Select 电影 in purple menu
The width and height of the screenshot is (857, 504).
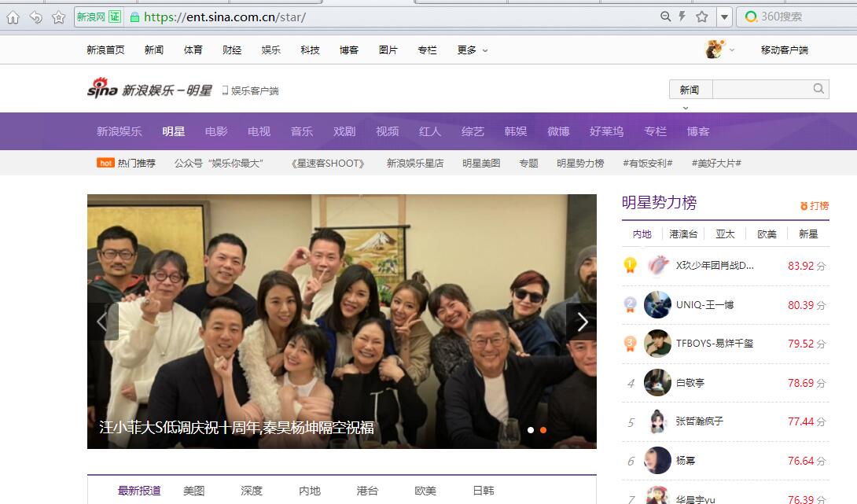pos(216,131)
